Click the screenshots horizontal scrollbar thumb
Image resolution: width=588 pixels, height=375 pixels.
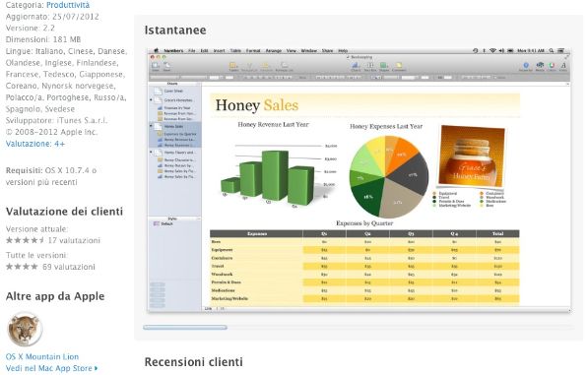tap(185, 328)
